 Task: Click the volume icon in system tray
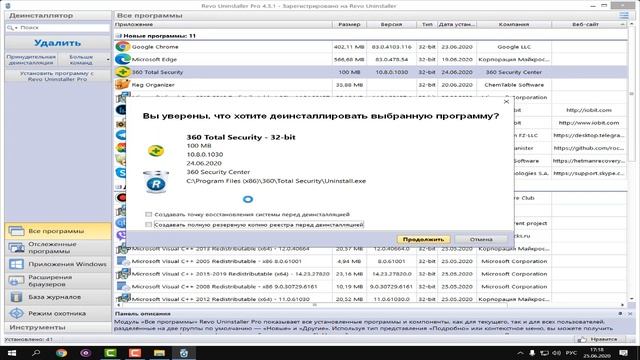click(556, 353)
